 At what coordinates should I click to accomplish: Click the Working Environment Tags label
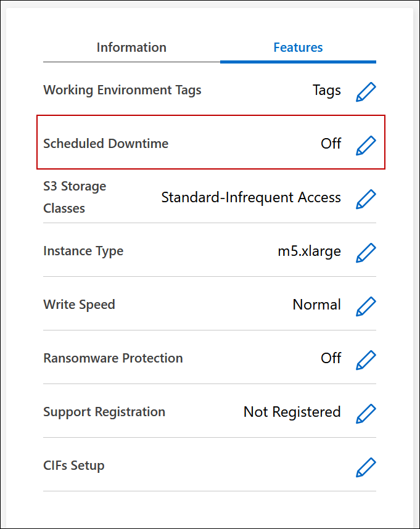click(x=122, y=90)
